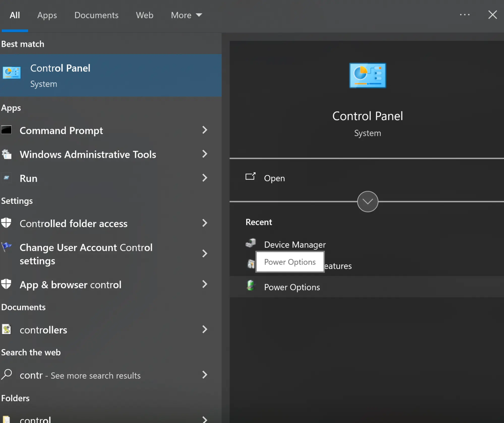Expand Windows Administrative Tools arrow
Screen dimensions: 504x423
click(205, 154)
